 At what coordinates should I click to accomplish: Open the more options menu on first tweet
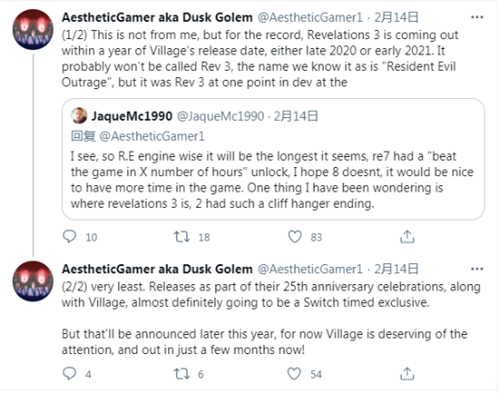pos(477,17)
